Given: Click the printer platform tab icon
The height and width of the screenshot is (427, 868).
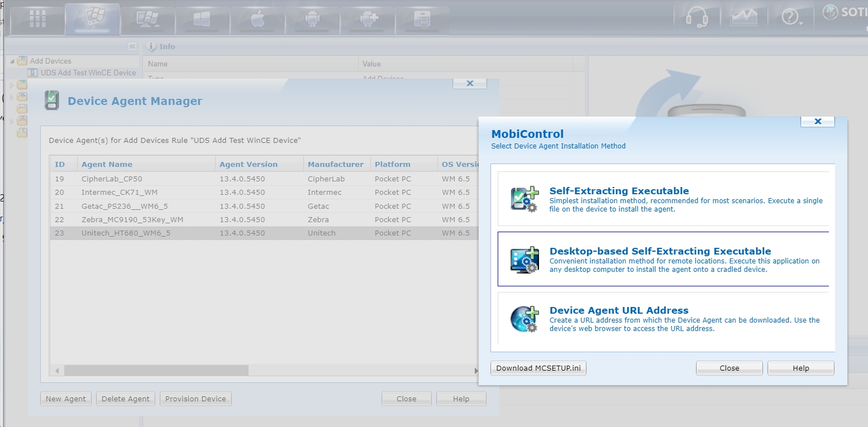Looking at the screenshot, I should pyautogui.click(x=422, y=20).
